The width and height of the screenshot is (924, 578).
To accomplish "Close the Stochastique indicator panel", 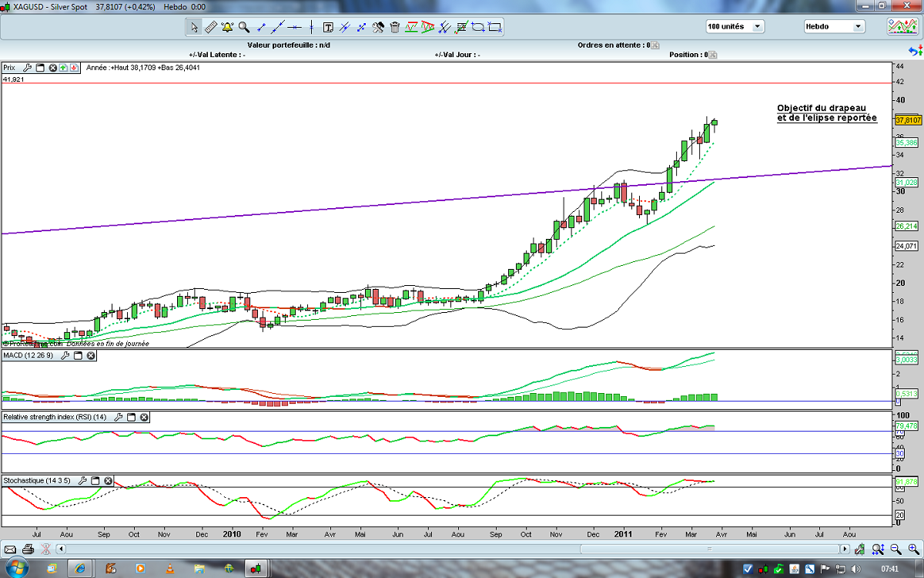I will coord(108,481).
